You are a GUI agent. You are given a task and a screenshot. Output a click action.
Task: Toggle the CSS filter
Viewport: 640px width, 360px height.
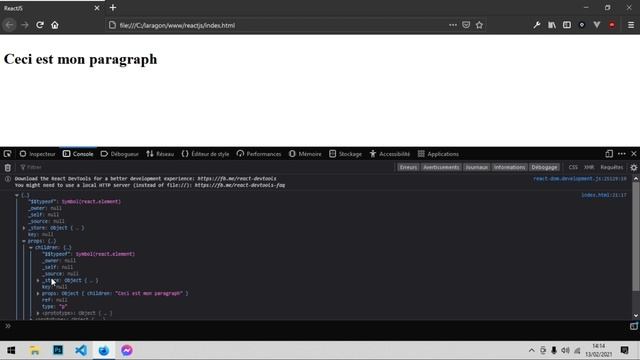pyautogui.click(x=573, y=167)
